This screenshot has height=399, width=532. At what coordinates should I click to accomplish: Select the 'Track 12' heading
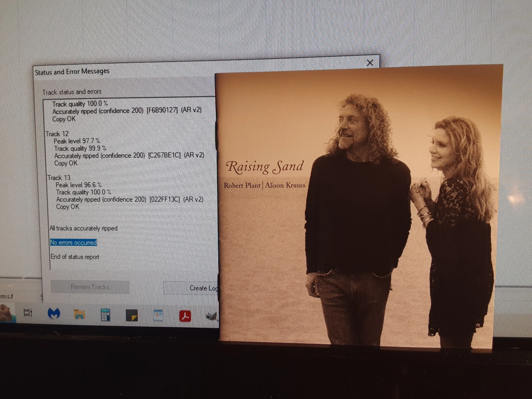click(57, 134)
